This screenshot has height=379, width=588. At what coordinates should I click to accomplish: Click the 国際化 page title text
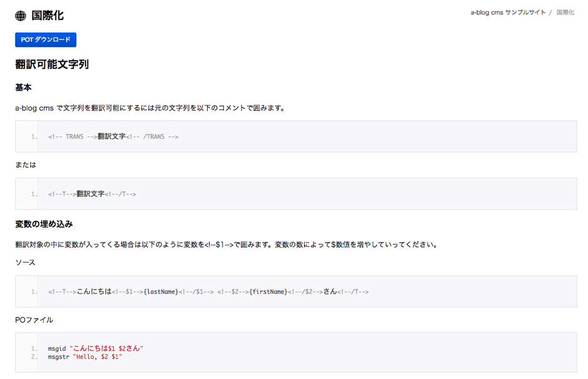click(48, 16)
